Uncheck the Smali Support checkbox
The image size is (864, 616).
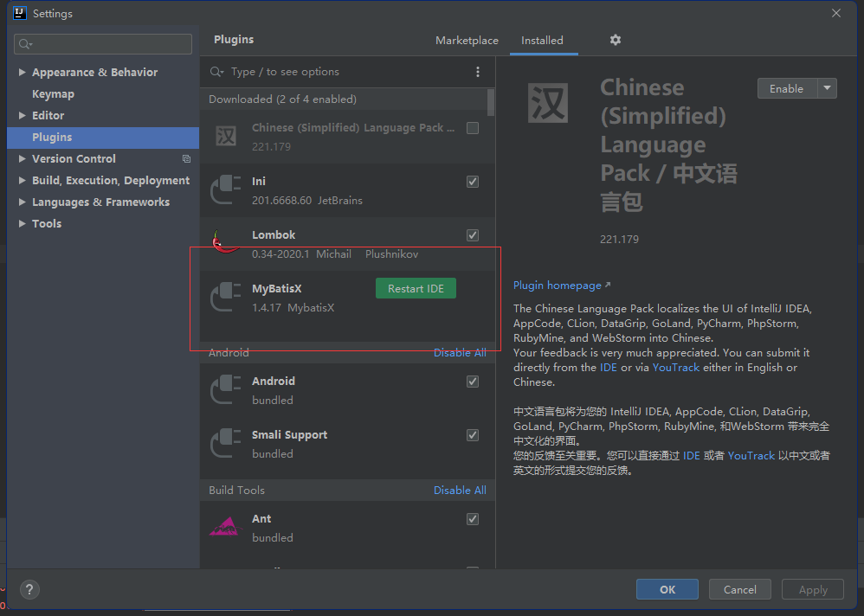pos(473,435)
